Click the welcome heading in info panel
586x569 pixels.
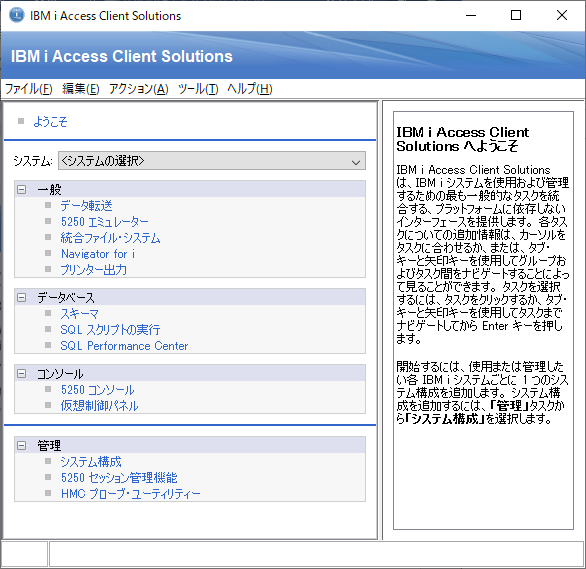click(463, 139)
